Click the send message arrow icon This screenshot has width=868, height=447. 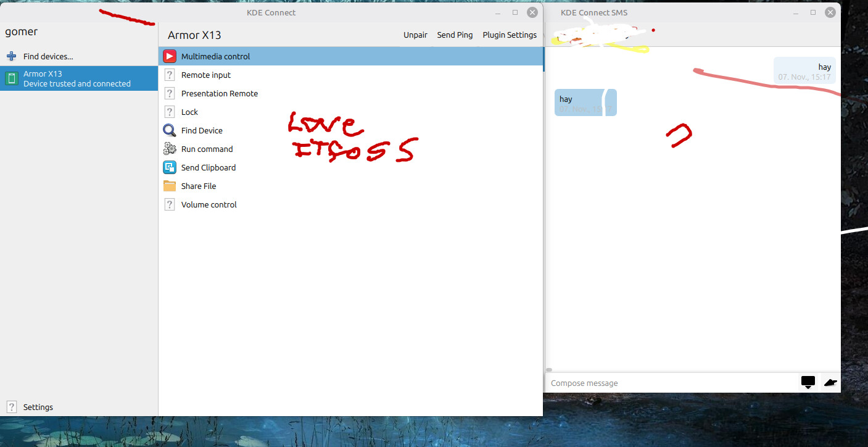[830, 383]
